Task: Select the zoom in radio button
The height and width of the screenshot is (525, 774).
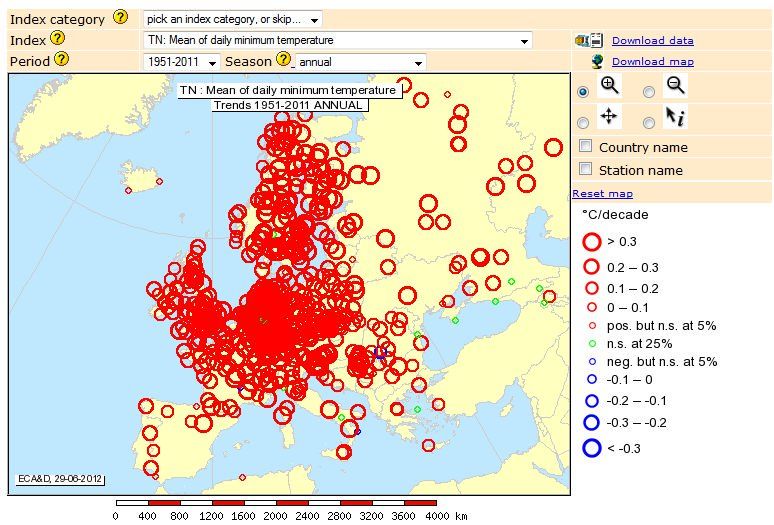Action: 583,92
